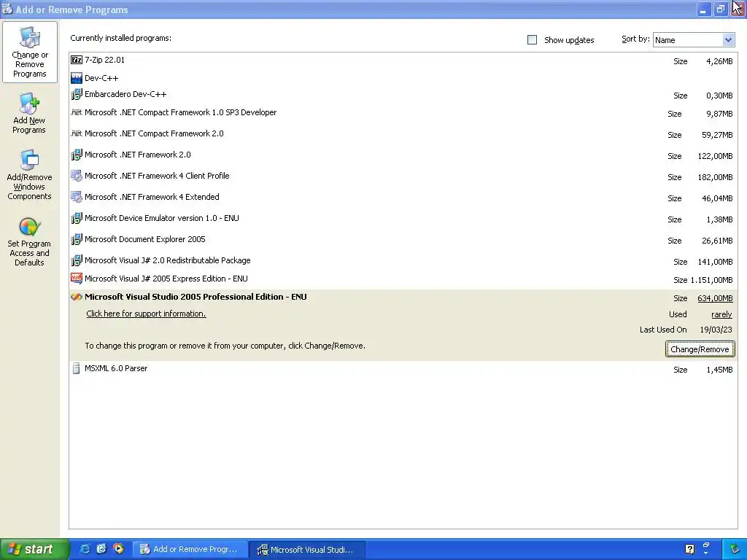Open Change or Remove Programs panel
The image size is (747, 560).
(x=29, y=52)
